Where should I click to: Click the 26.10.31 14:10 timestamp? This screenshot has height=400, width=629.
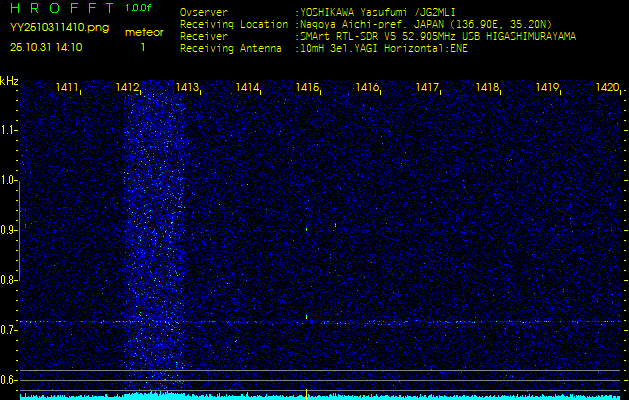pos(46,47)
